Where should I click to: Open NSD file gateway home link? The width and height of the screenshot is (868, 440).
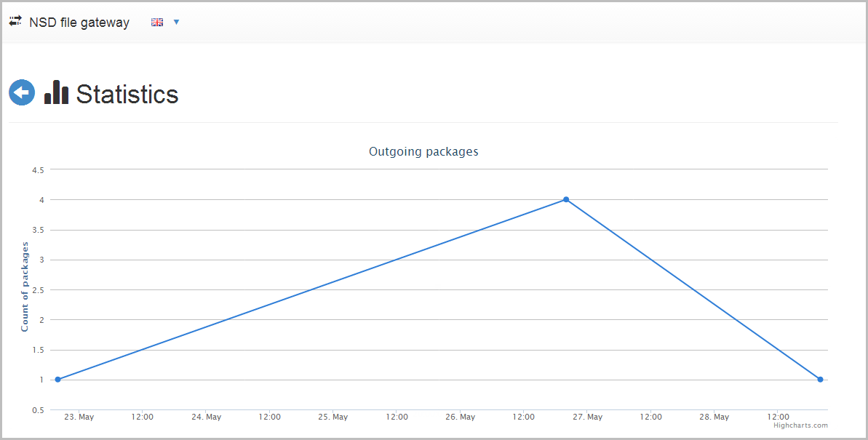pyautogui.click(x=79, y=23)
